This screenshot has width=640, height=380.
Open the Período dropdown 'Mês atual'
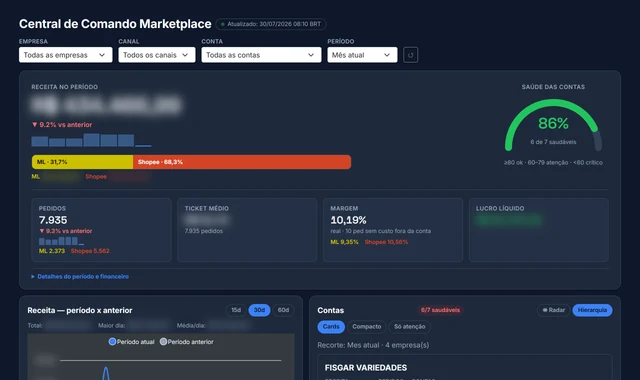click(362, 55)
